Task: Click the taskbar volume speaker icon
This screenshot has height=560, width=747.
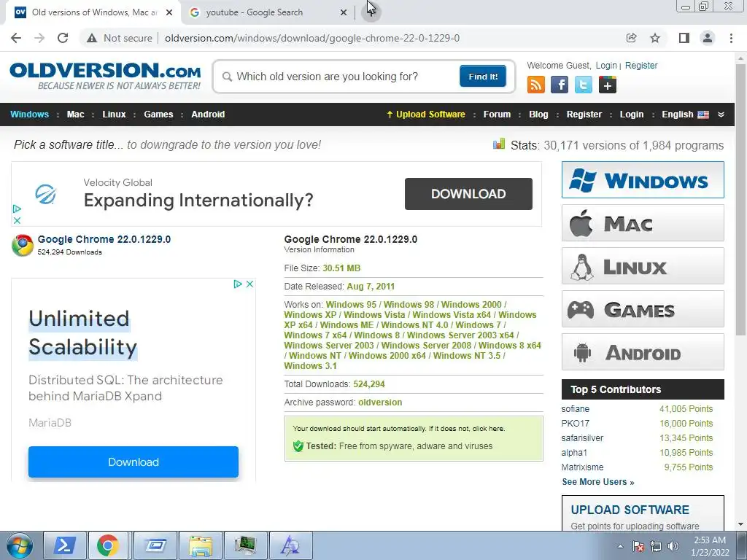Action: pyautogui.click(x=673, y=546)
